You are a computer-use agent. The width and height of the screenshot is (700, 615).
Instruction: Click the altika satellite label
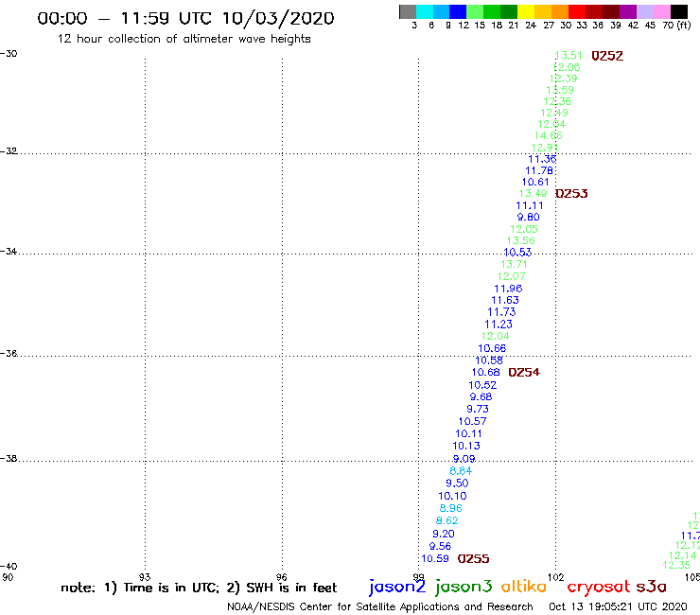click(524, 587)
